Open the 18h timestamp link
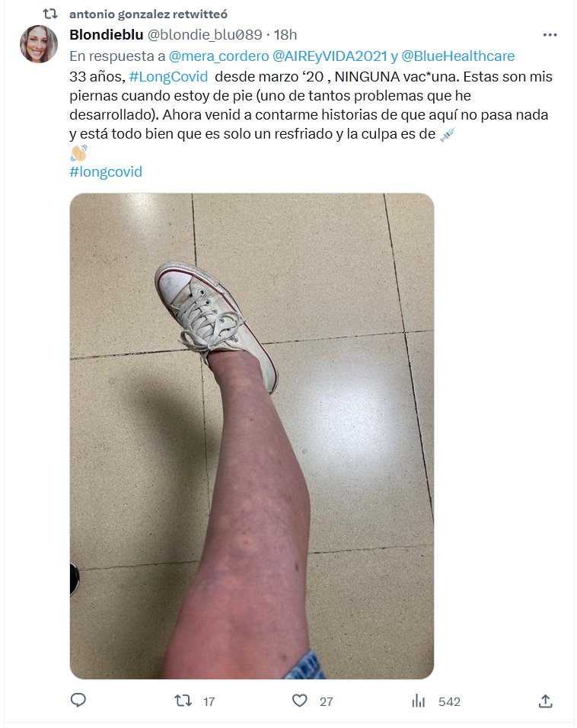577x728 pixels. pyautogui.click(x=285, y=35)
